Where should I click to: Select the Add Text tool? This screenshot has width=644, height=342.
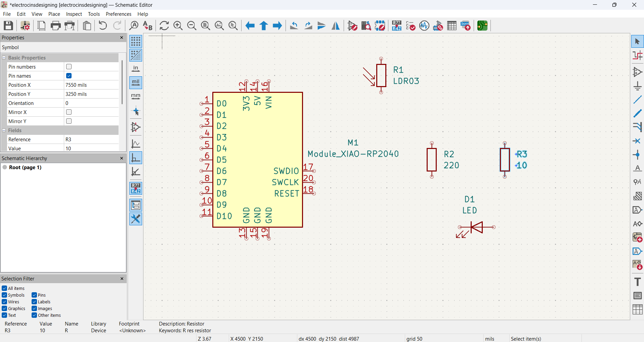click(637, 282)
